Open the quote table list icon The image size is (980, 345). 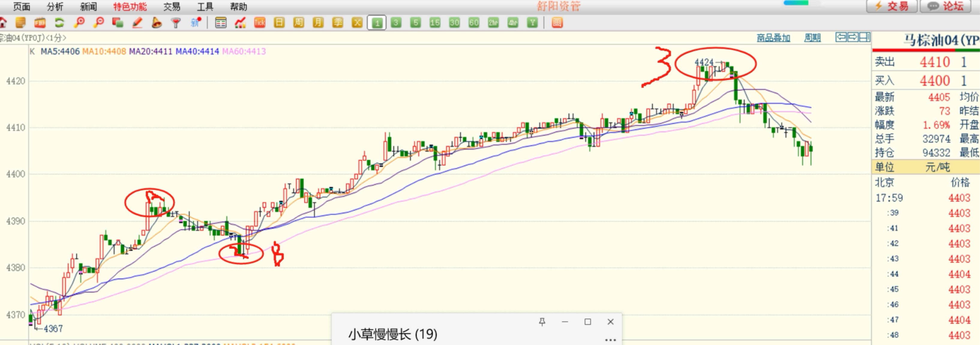221,23
